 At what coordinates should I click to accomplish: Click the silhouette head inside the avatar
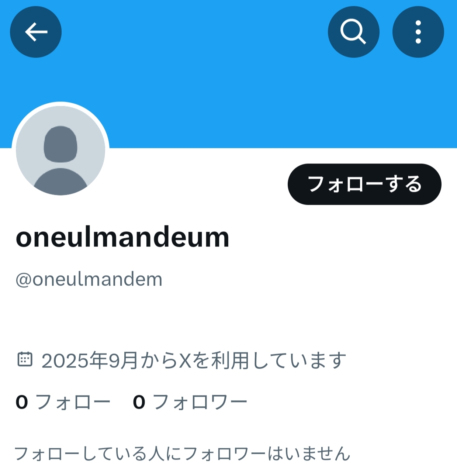pos(60,144)
